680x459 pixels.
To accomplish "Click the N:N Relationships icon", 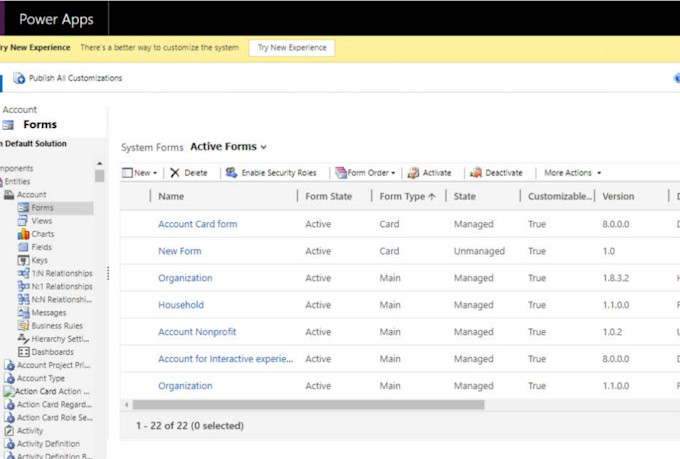I will point(23,299).
